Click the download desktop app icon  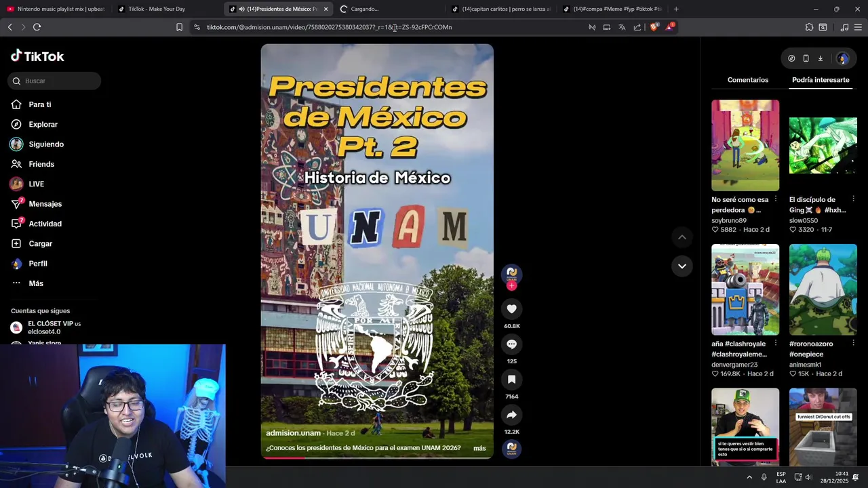click(820, 58)
